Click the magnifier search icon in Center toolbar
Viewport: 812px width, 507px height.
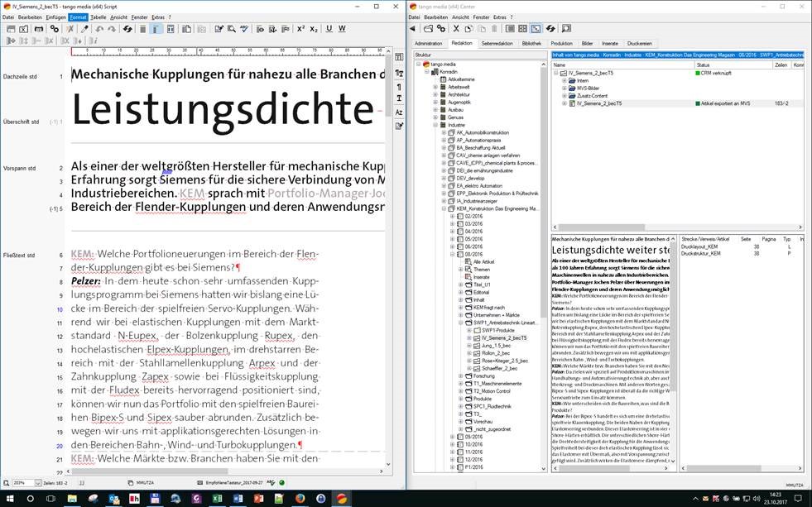coord(567,29)
